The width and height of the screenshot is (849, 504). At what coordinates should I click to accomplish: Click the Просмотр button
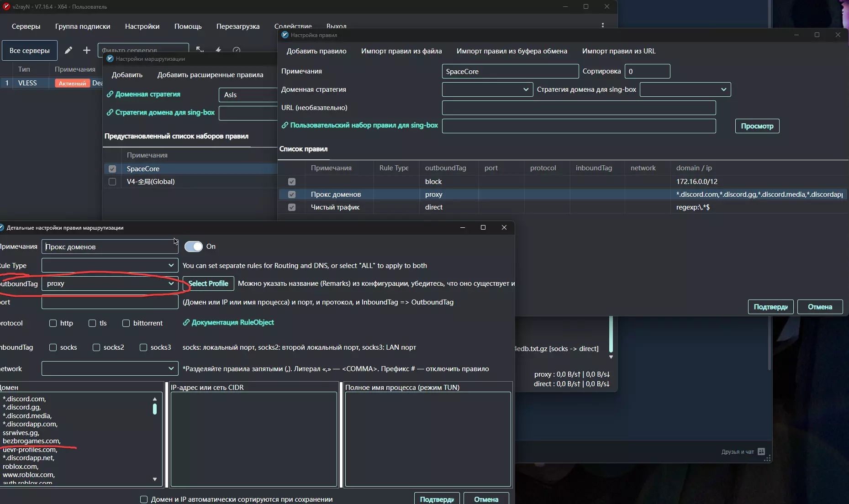pos(757,126)
